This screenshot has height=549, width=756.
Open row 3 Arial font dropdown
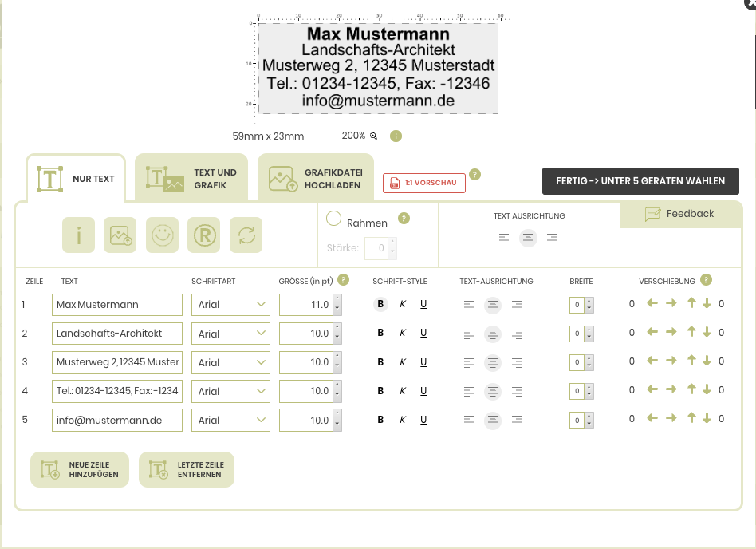(x=230, y=362)
